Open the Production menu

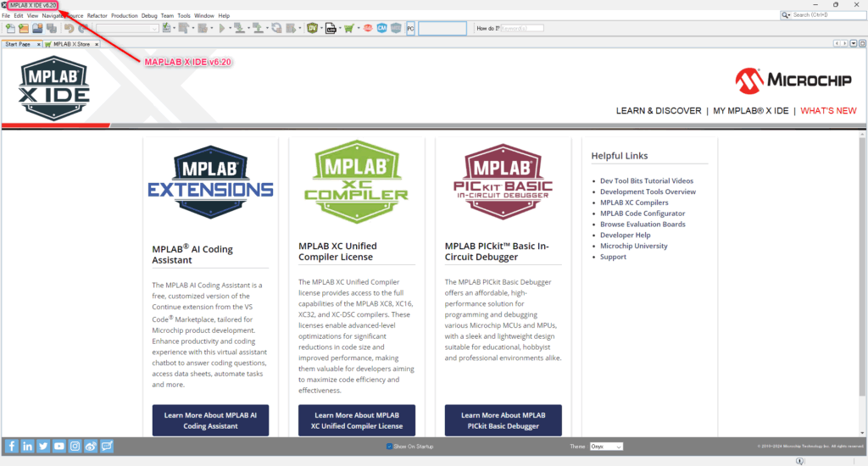[x=124, y=15]
